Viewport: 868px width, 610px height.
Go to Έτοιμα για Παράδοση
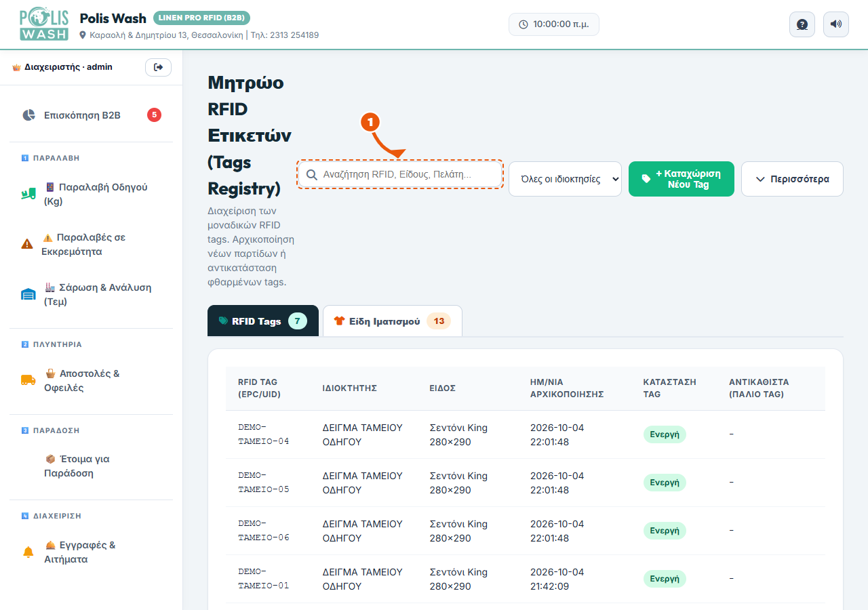tap(92, 466)
